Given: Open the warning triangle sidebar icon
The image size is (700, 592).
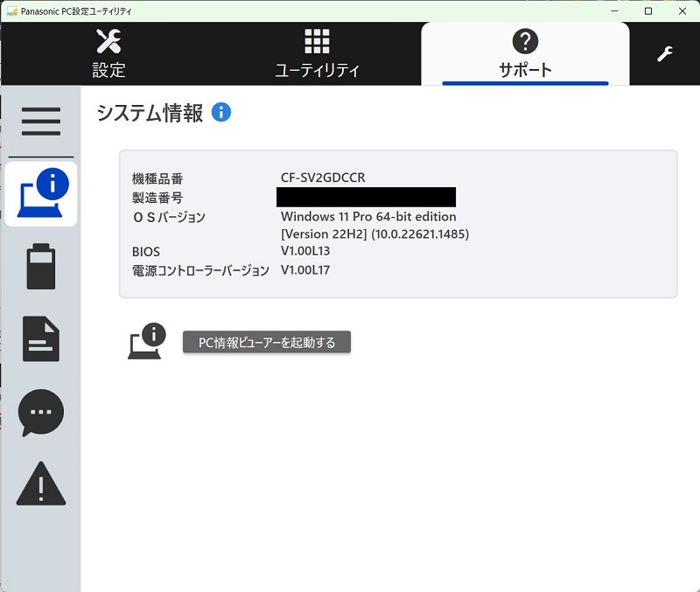Looking at the screenshot, I should (x=41, y=484).
